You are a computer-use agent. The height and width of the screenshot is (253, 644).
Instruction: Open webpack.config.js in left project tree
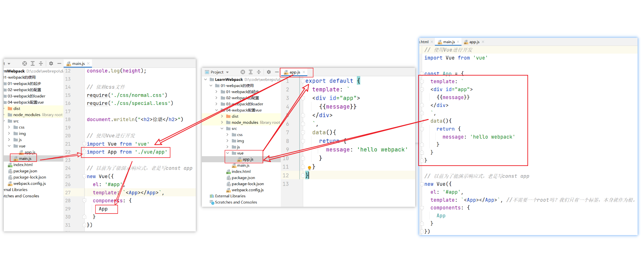(x=27, y=184)
